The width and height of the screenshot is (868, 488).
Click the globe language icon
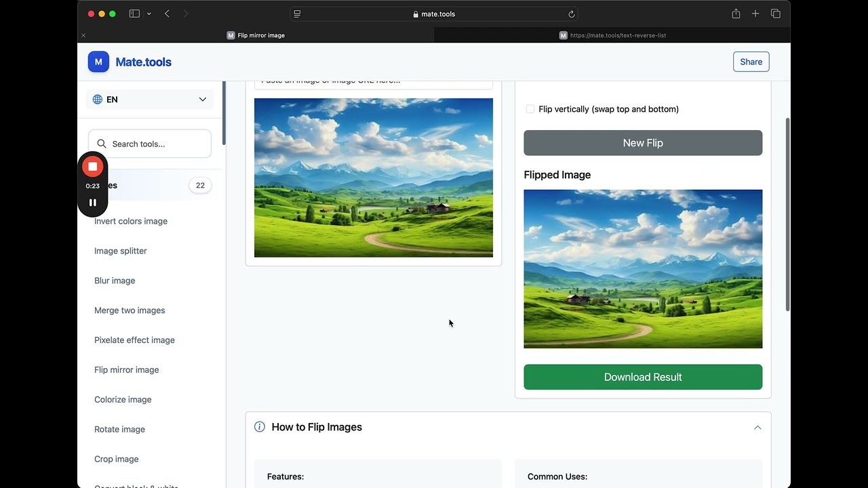98,100
